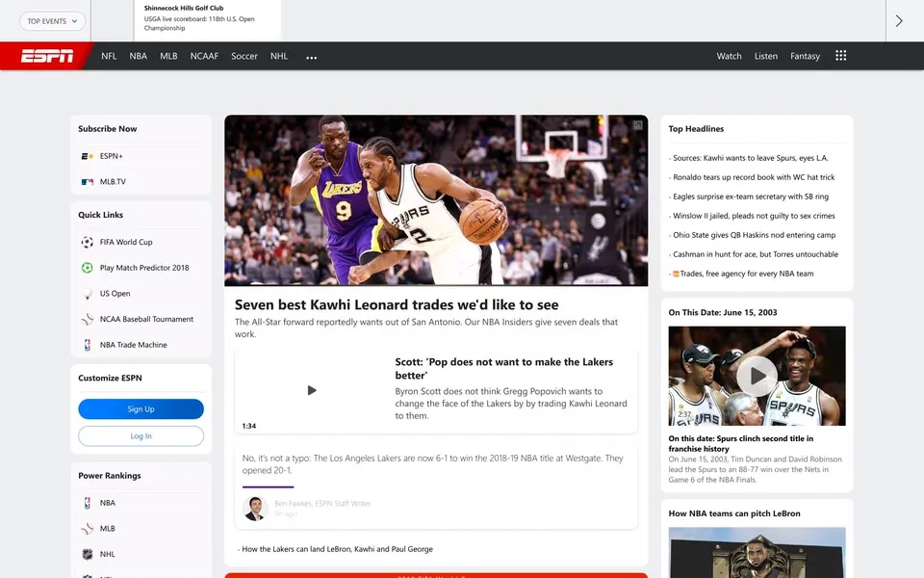Click the orange insider icon beside Trades headline
Viewport: 924px width, 578px height.
pos(676,274)
